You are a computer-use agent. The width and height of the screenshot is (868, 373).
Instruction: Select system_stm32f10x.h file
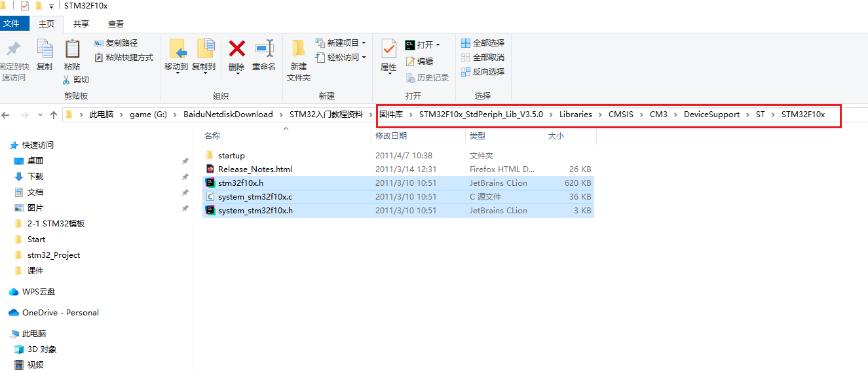point(398,211)
